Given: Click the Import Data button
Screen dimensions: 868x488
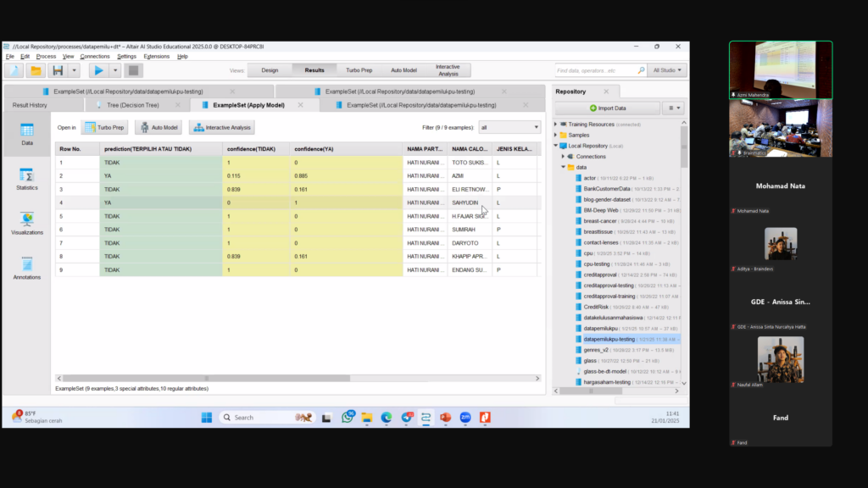Looking at the screenshot, I should point(607,108).
